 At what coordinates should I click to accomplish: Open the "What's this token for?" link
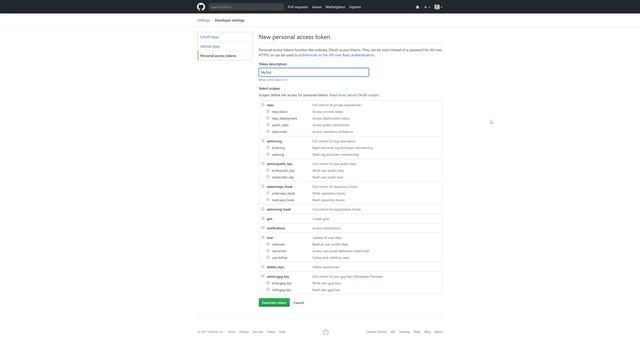(x=273, y=80)
